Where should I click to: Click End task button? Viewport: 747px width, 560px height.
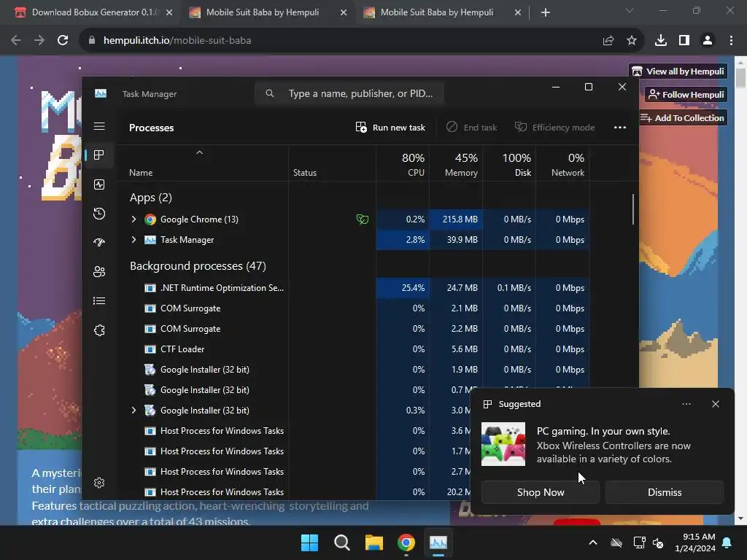tap(472, 127)
